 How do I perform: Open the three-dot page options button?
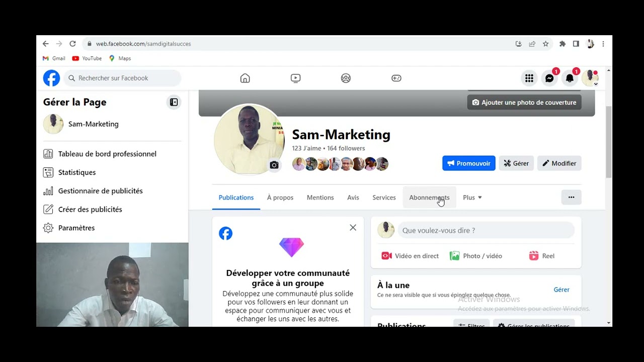point(571,197)
